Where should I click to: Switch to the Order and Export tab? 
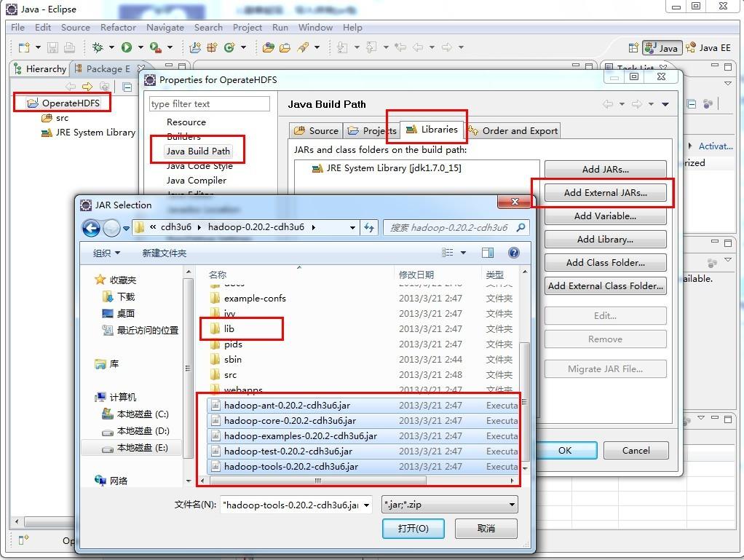(x=513, y=130)
